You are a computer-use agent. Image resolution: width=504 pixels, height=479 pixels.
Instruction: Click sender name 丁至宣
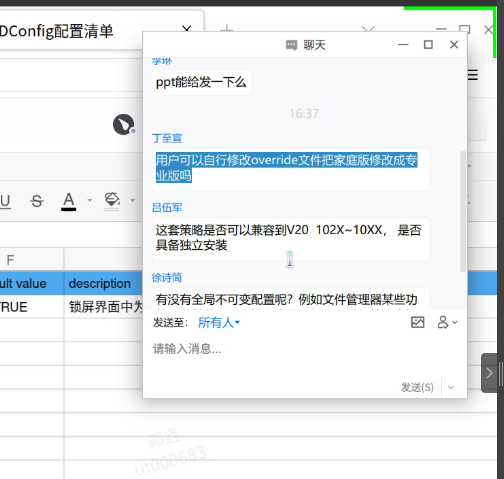(x=167, y=138)
